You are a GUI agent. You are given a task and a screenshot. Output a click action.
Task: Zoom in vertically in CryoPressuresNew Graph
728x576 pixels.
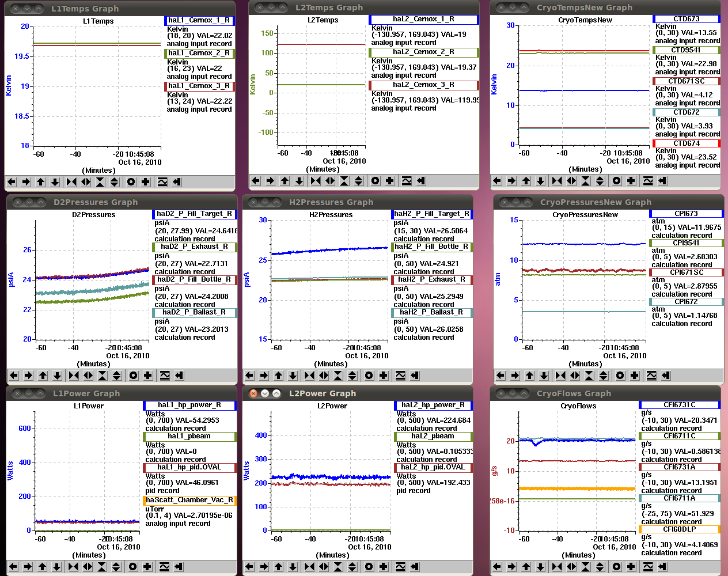pos(589,376)
